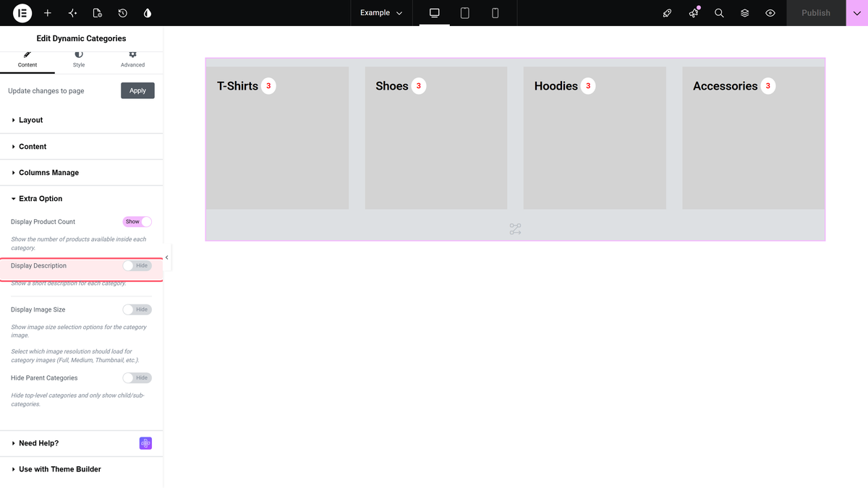
Task: Open the Elementor logo menu
Action: point(22,13)
